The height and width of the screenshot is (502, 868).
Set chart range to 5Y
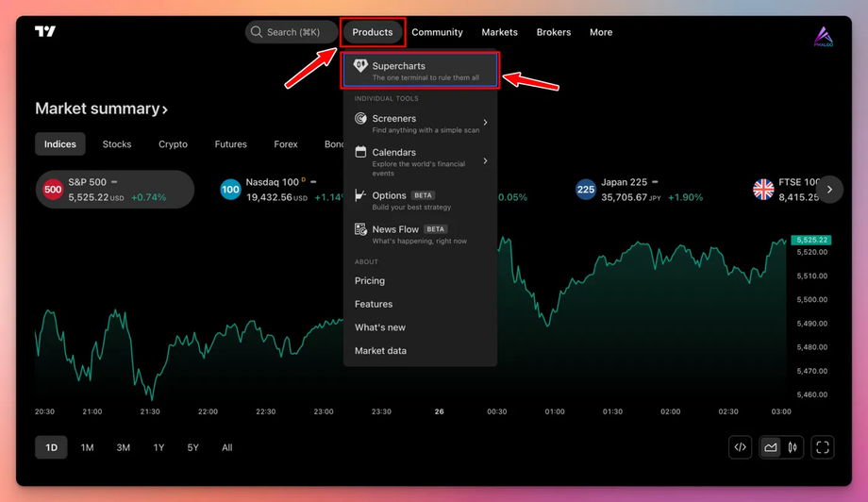click(x=192, y=447)
